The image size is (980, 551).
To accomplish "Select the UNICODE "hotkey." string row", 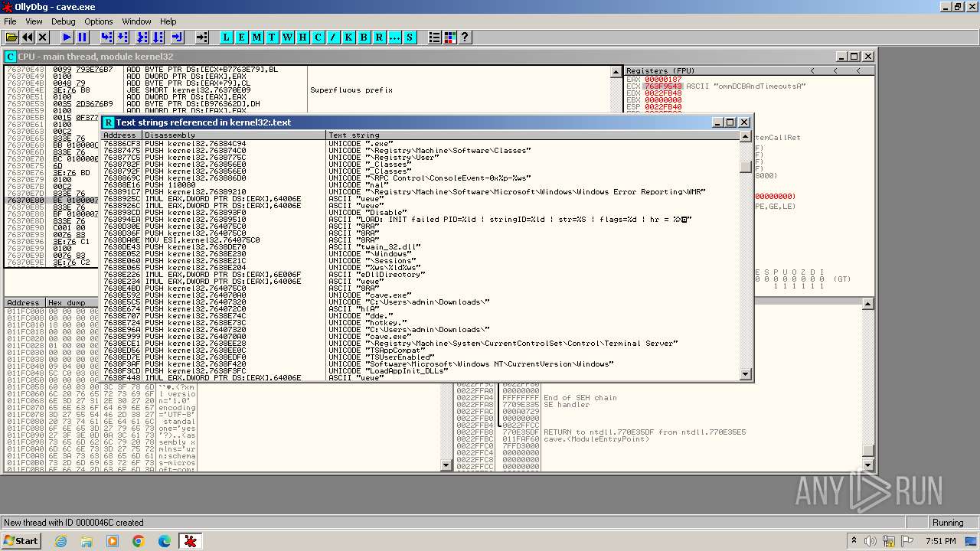I will click(x=420, y=323).
